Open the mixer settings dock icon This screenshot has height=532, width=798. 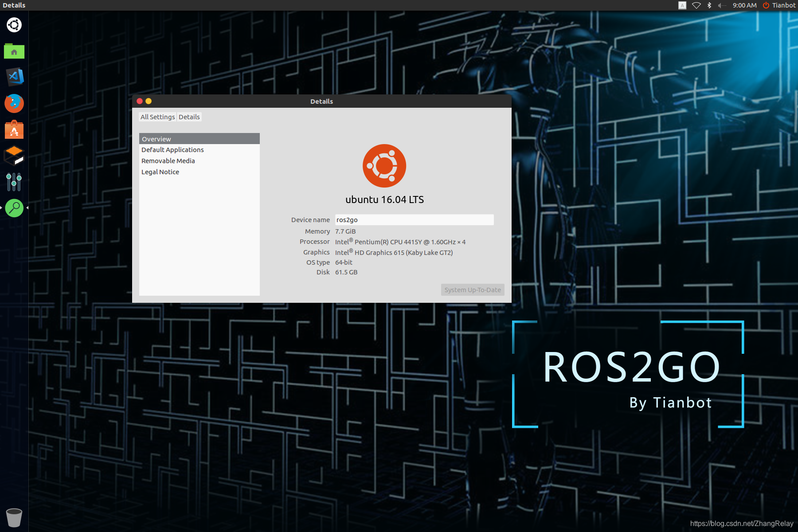point(14,182)
